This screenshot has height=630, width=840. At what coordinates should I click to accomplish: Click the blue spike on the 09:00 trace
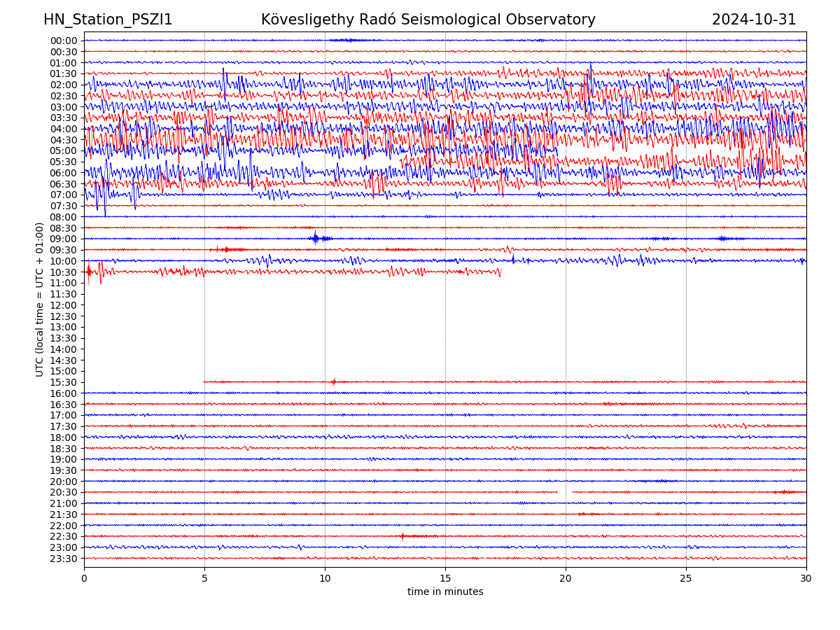click(x=315, y=238)
